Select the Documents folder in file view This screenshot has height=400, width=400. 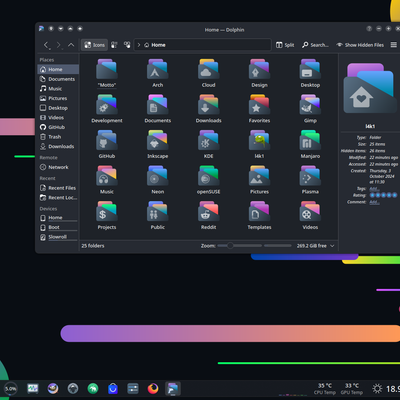(x=158, y=104)
